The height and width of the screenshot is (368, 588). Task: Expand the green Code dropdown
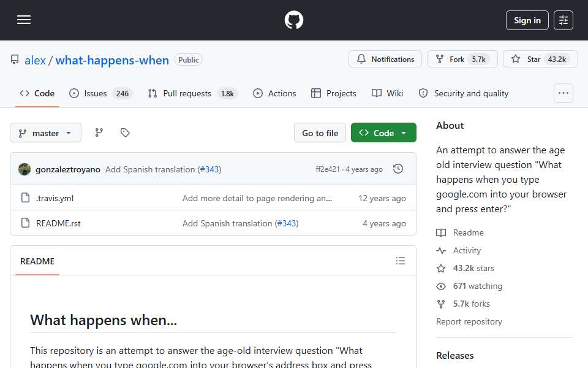(x=383, y=133)
